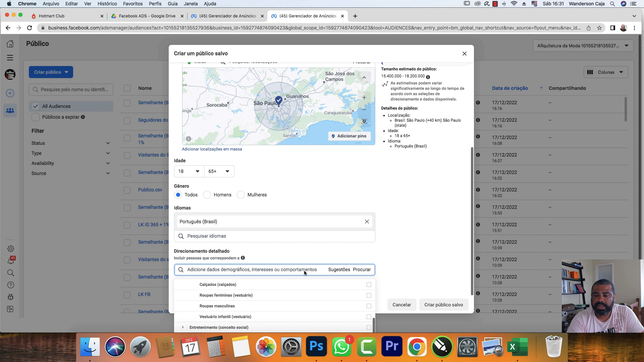Open the minimum age 18 dropdown

click(x=189, y=171)
